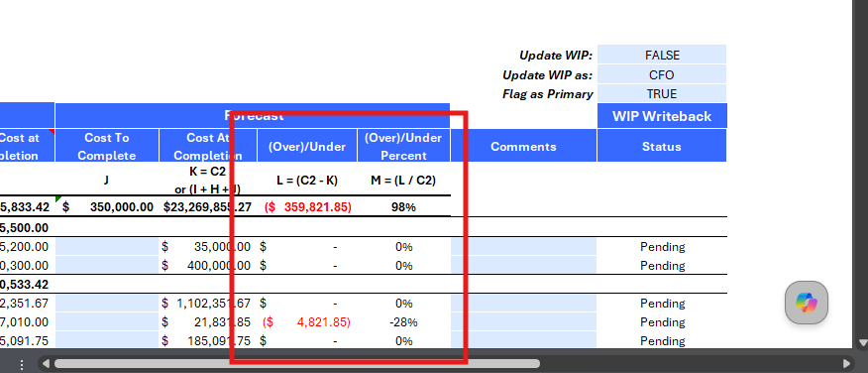Click Cost To Complete input in the $400,000.00 row

107,266
